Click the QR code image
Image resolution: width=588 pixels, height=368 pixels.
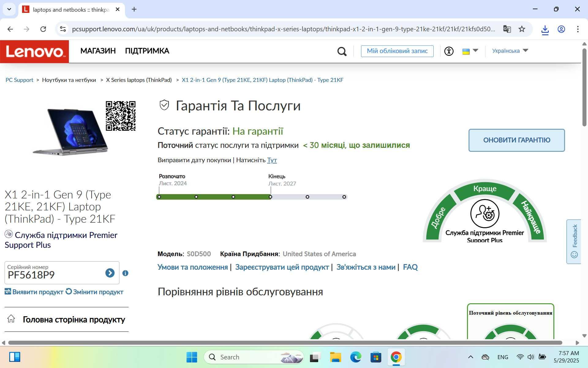[x=121, y=116]
